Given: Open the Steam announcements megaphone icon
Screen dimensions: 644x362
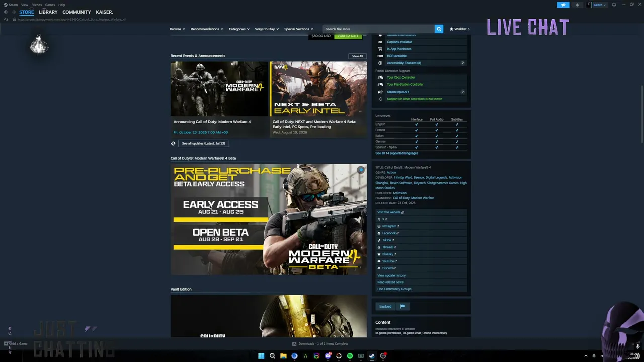Looking at the screenshot, I should click(563, 5).
